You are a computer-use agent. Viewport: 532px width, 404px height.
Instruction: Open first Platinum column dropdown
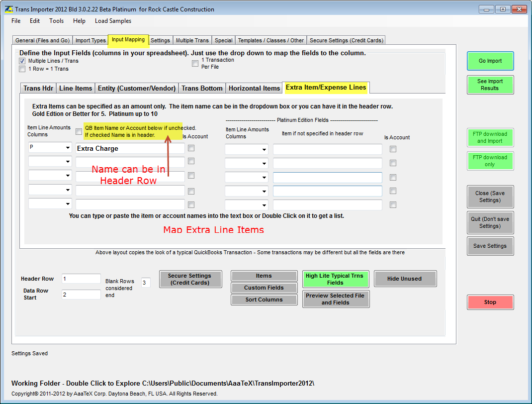[x=264, y=150]
